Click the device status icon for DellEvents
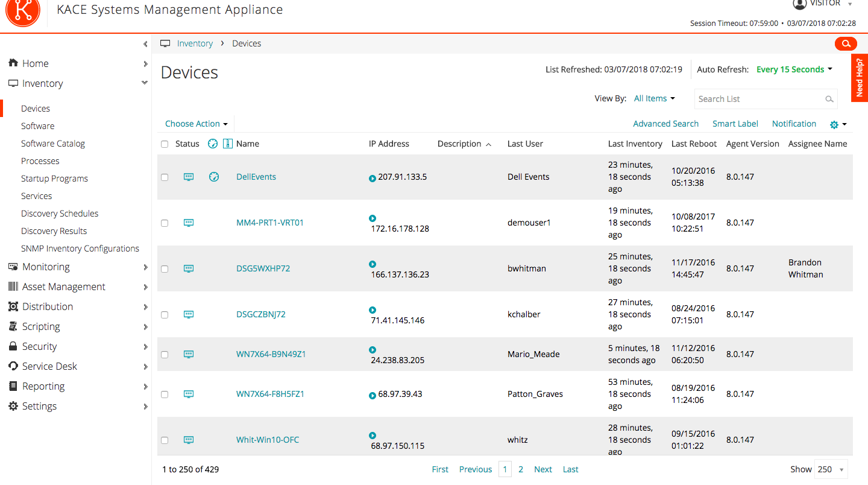The width and height of the screenshot is (868, 485). pyautogui.click(x=189, y=177)
